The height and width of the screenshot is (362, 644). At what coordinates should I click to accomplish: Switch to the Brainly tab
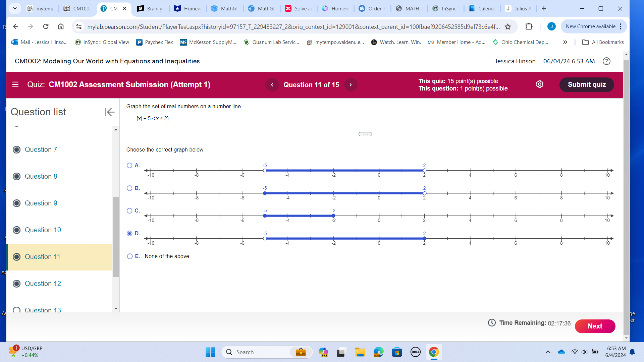point(150,8)
